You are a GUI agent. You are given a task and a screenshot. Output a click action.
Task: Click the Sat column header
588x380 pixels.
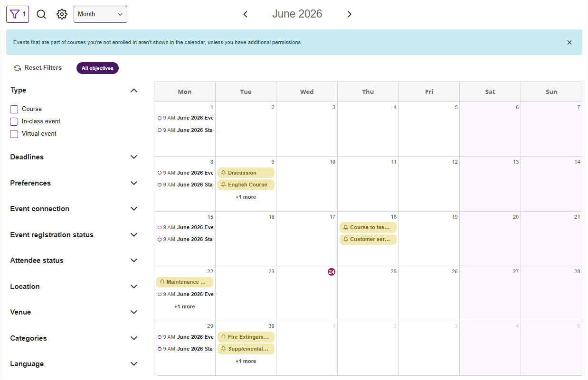490,92
